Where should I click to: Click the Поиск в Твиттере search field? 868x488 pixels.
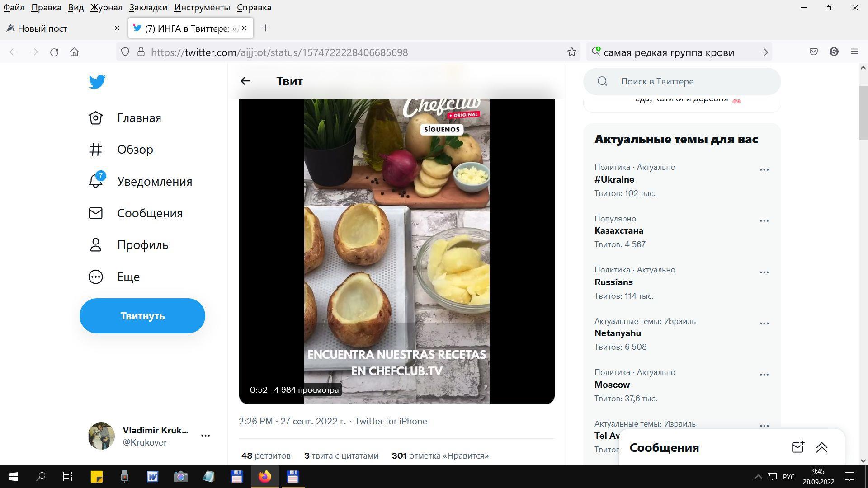click(682, 81)
